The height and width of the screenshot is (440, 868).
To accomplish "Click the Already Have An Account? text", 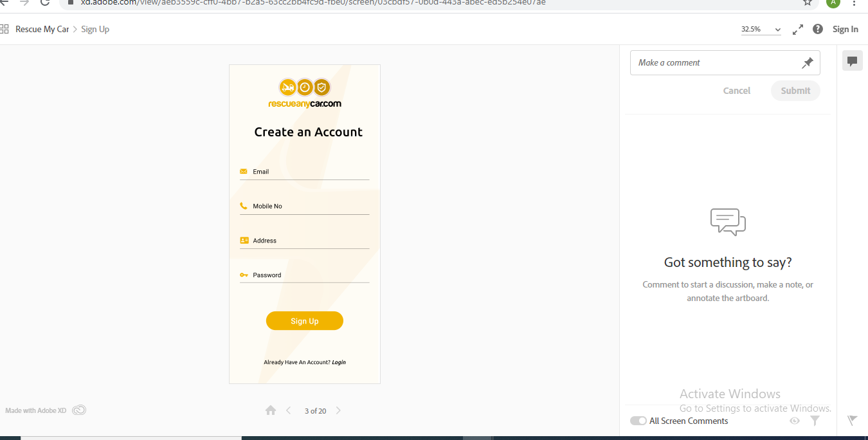I will (x=297, y=362).
